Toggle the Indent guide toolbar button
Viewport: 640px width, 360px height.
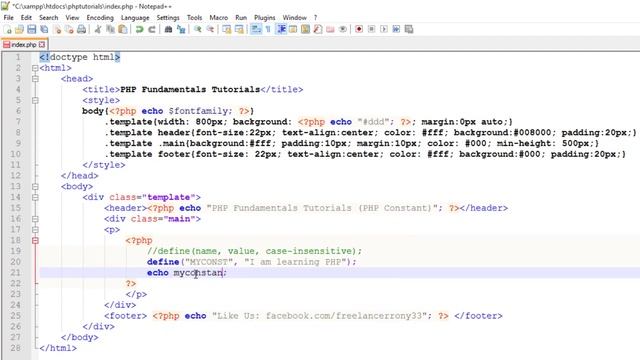281,29
